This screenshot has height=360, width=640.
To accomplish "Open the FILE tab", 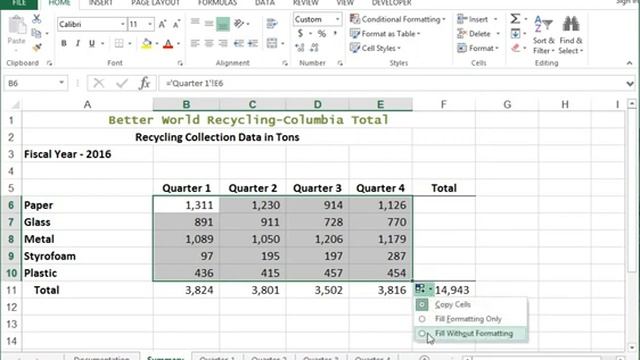I will pos(19,3).
